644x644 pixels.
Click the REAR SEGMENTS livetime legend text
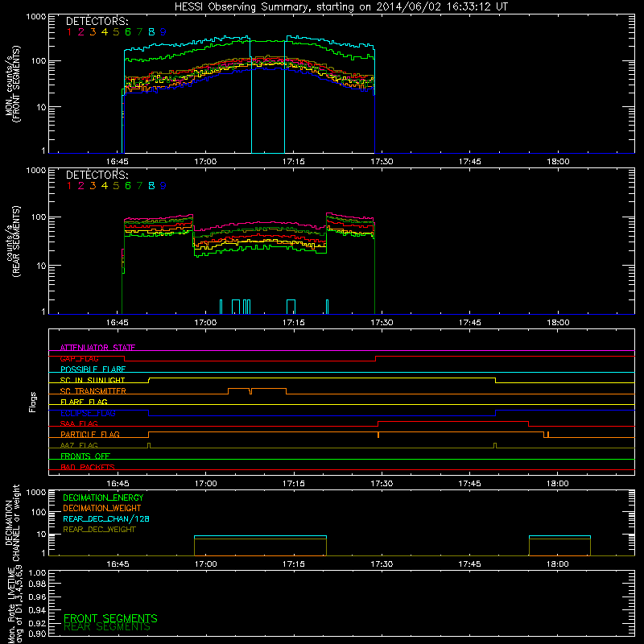pos(107,627)
